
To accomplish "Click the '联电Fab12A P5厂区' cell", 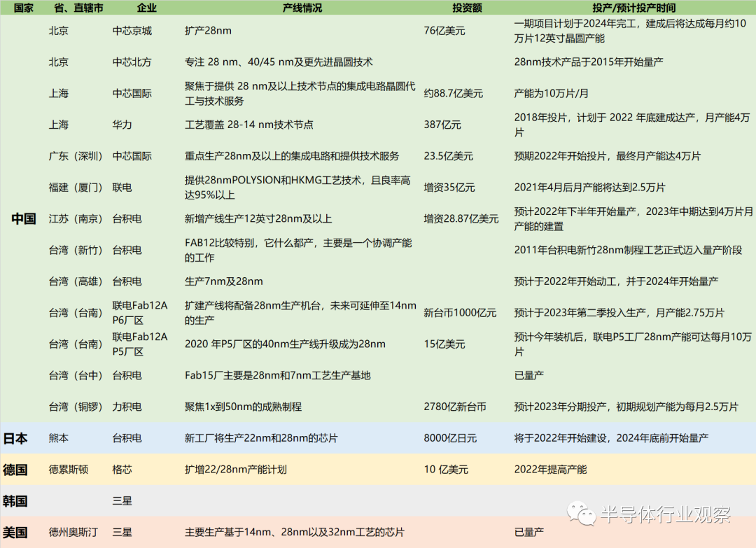I will point(140,344).
